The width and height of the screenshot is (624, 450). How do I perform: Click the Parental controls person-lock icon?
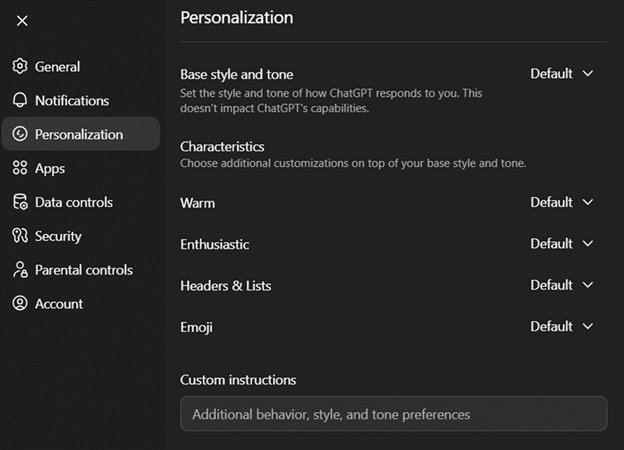[20, 269]
